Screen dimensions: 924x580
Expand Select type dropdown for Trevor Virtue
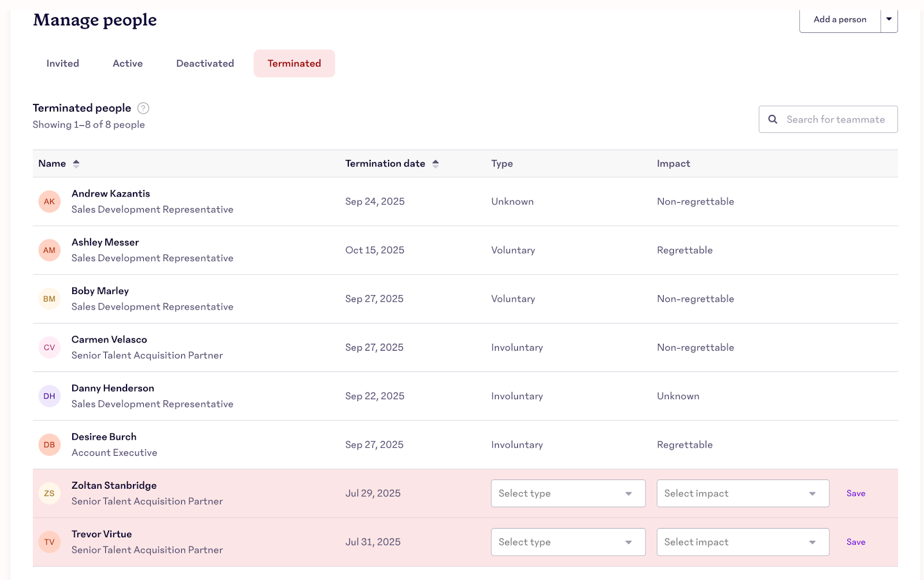[x=568, y=542]
